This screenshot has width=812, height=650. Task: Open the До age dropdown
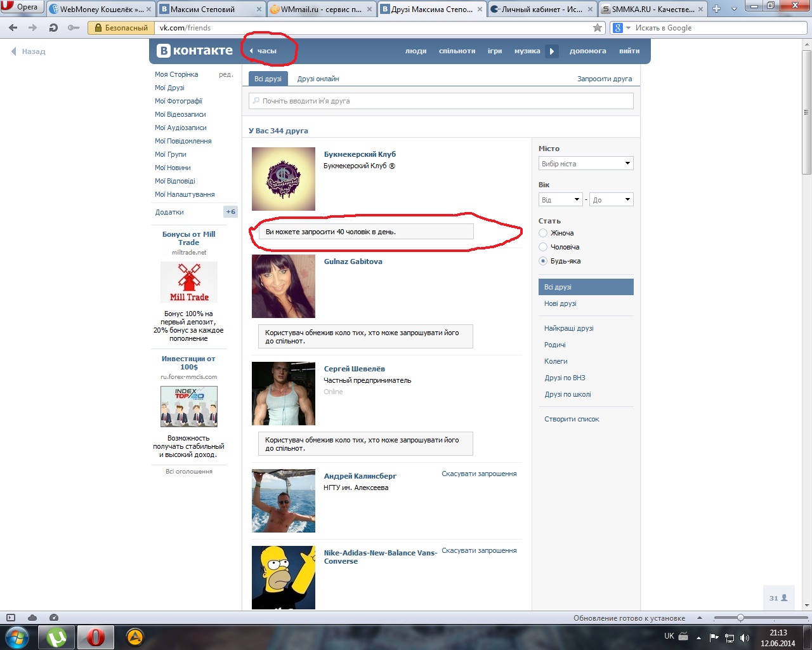click(x=612, y=200)
